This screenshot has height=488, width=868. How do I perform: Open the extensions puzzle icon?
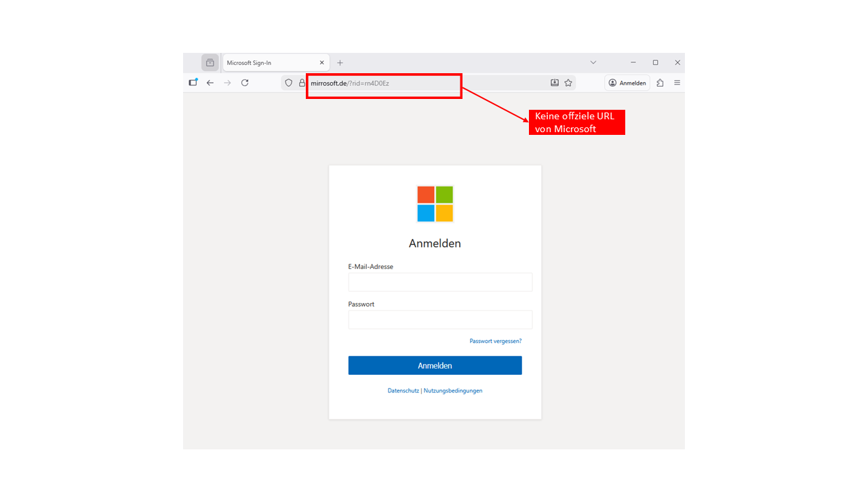tap(660, 83)
